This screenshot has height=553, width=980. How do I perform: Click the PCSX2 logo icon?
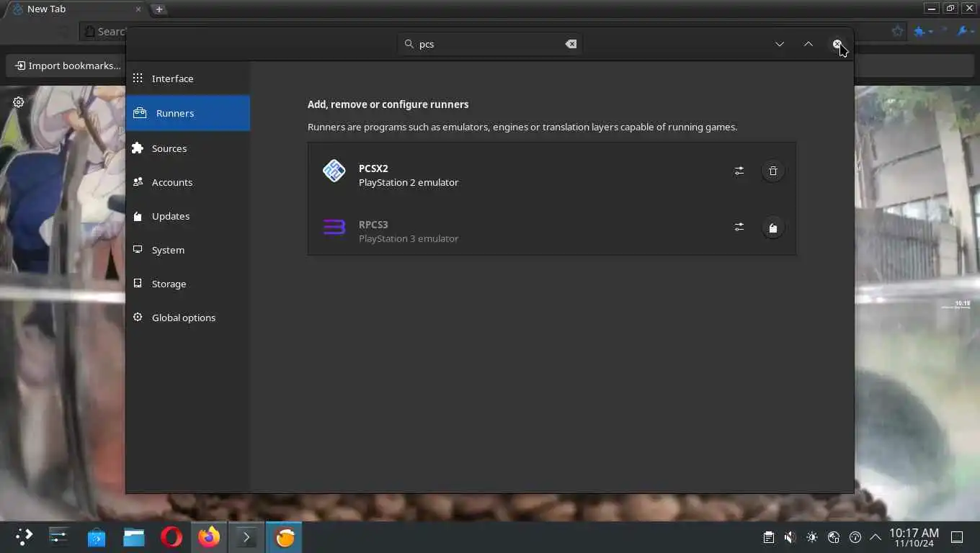(334, 171)
